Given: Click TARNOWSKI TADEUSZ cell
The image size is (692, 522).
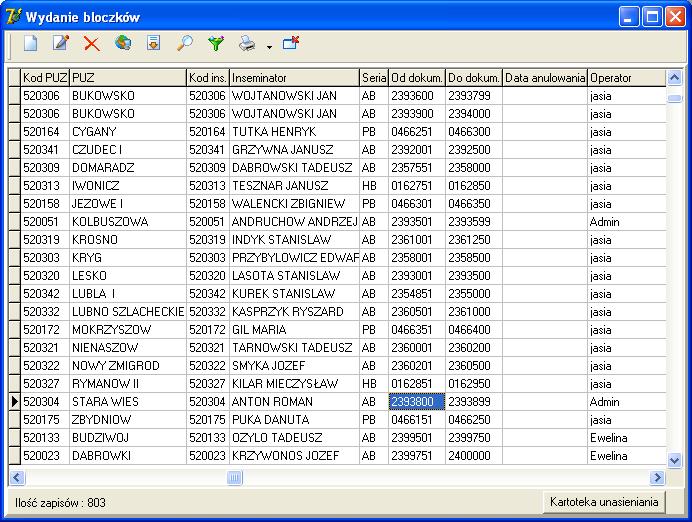Looking at the screenshot, I should click(x=294, y=348).
